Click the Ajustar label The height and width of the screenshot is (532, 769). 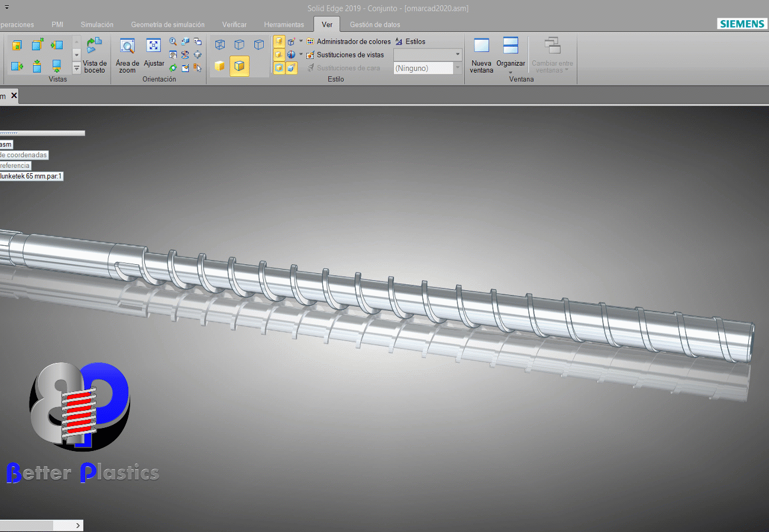(x=154, y=63)
